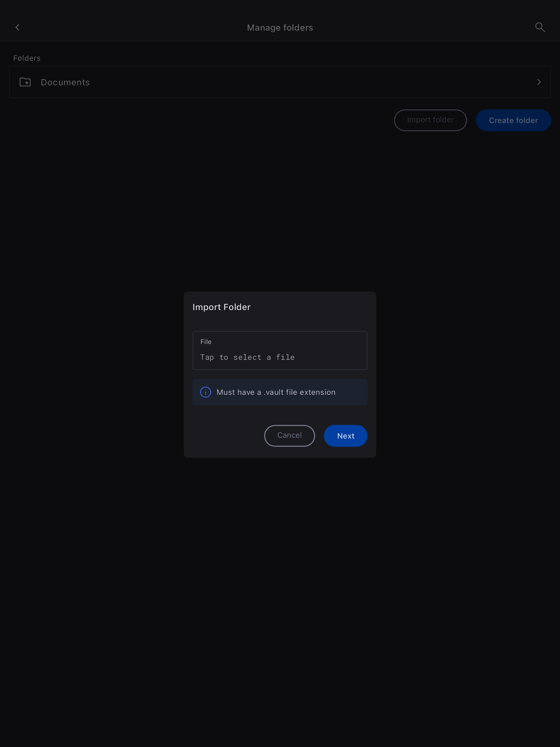Dismiss dialog by clicking dimmed background
Viewport: 560px width, 747px height.
(280, 591)
